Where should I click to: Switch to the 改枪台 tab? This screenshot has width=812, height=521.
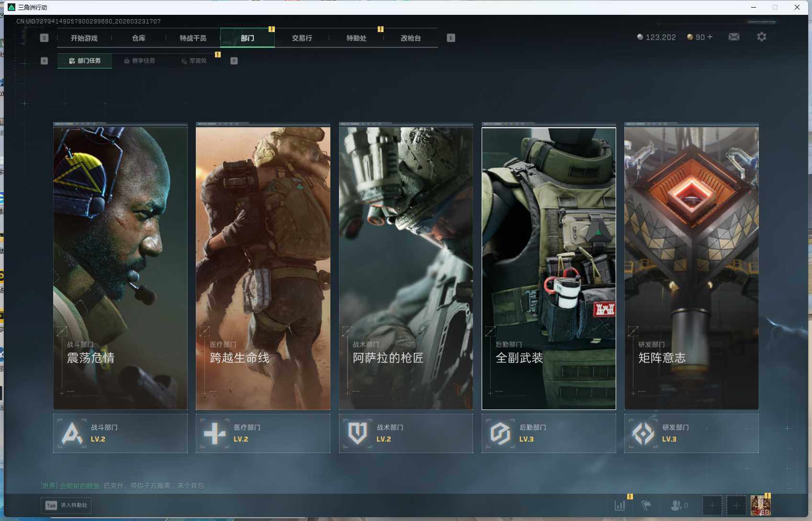coord(411,38)
